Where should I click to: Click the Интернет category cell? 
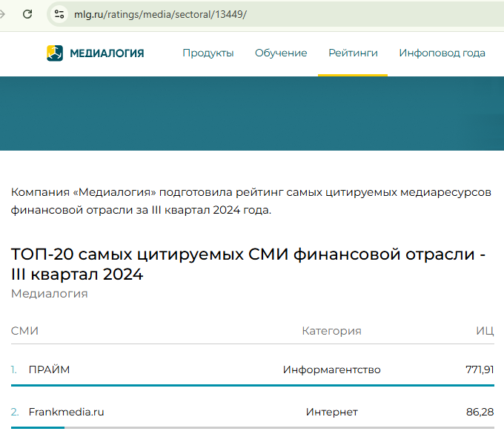pyautogui.click(x=332, y=412)
